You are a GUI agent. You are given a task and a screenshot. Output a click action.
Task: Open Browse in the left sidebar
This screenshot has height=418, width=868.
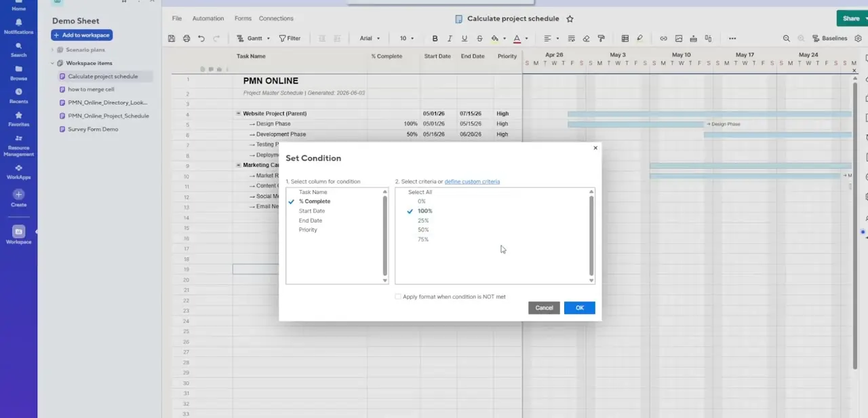[x=18, y=73]
